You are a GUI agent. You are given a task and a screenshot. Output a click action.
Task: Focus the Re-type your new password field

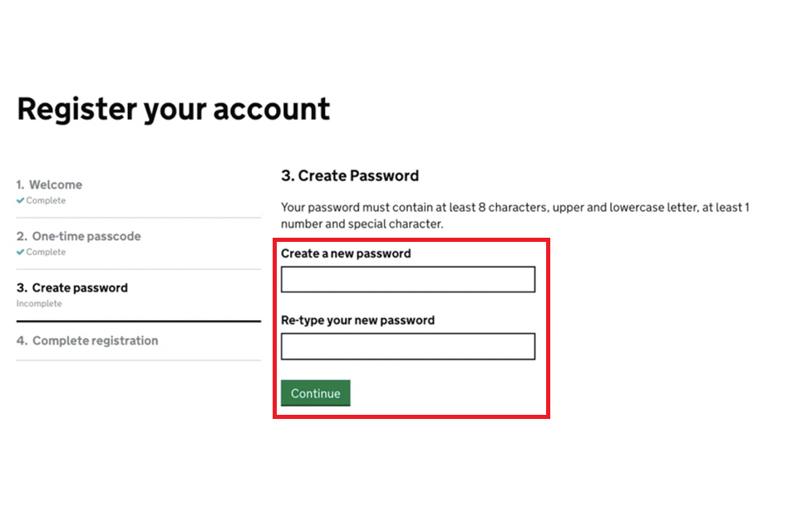(x=407, y=347)
